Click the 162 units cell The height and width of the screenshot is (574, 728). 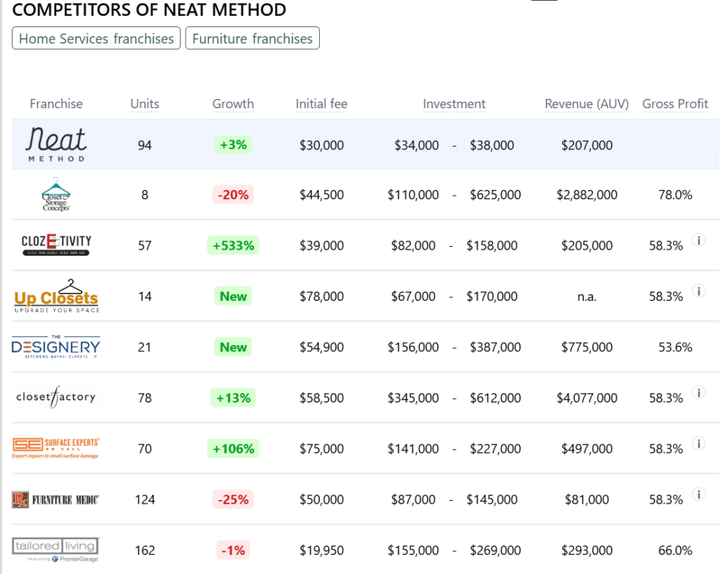(145, 551)
